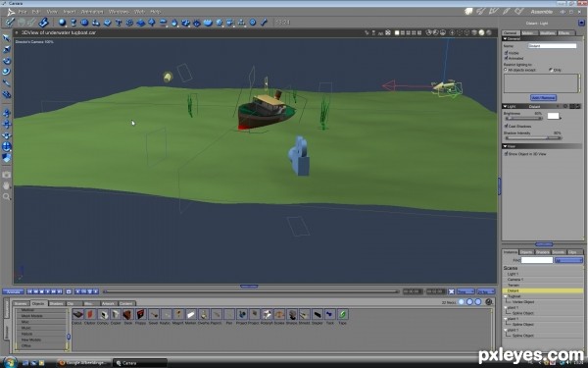The image size is (588, 368).
Task: Click the Carrara taskbar button
Action: coord(139,363)
